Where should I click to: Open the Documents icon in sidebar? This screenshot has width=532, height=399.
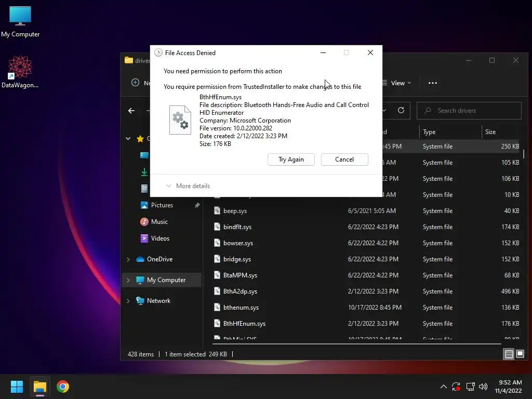coord(144,188)
